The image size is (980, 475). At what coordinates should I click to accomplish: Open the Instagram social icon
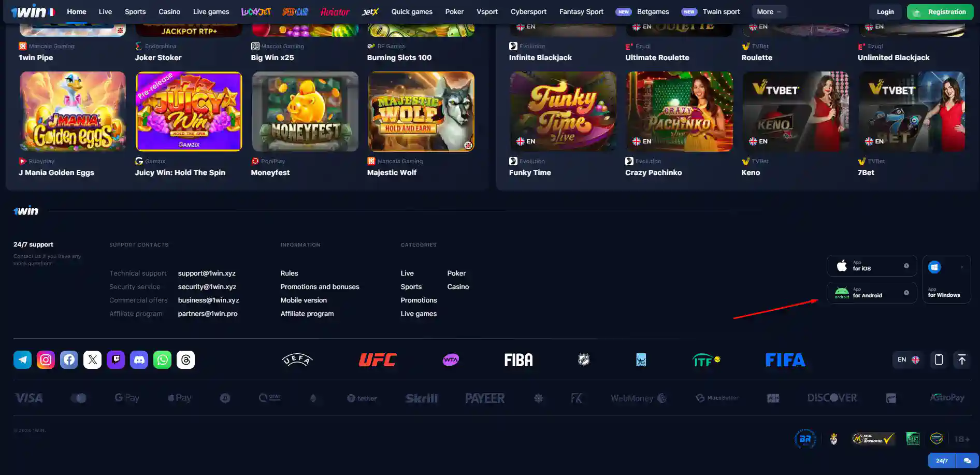46,359
